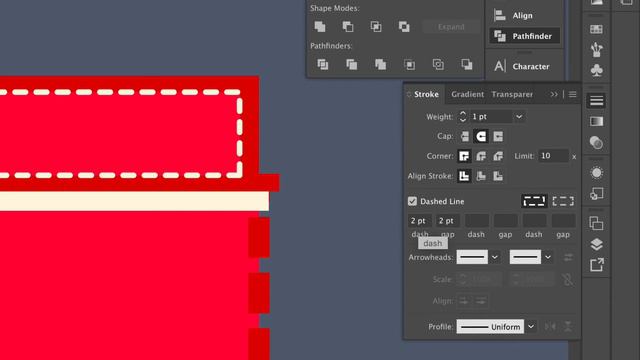Preserve exact dash and gap lengths

pyautogui.click(x=534, y=201)
